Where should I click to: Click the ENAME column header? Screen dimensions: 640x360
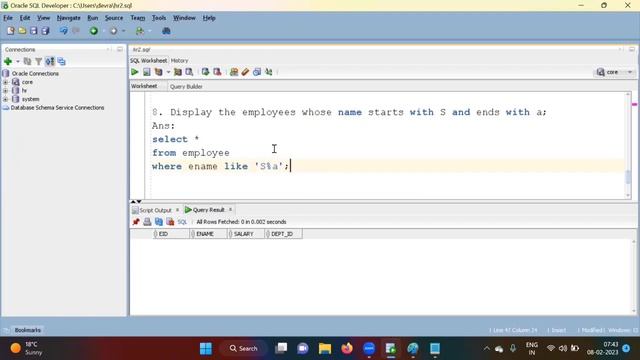pos(208,234)
